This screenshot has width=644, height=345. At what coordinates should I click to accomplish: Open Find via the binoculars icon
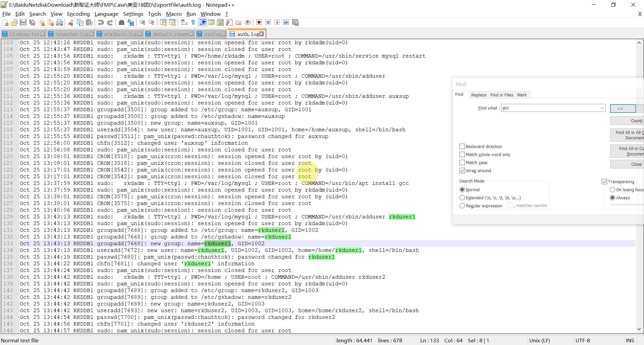click(x=121, y=22)
